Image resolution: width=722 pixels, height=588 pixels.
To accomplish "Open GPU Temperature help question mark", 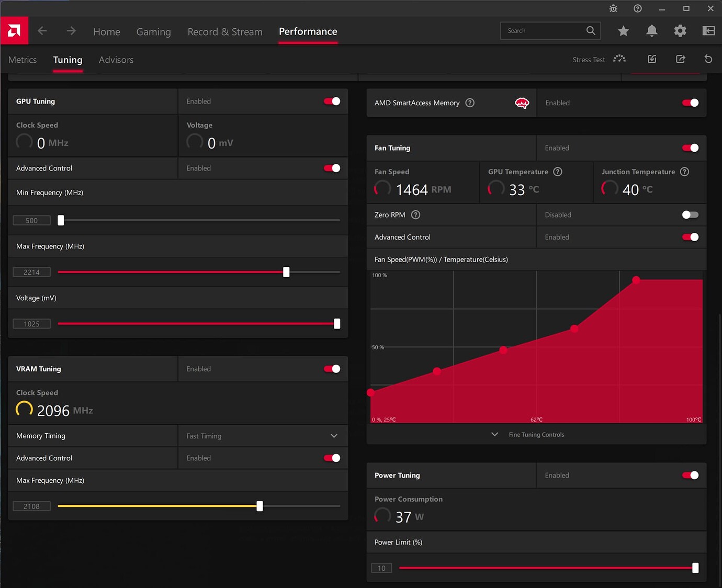I will point(557,172).
